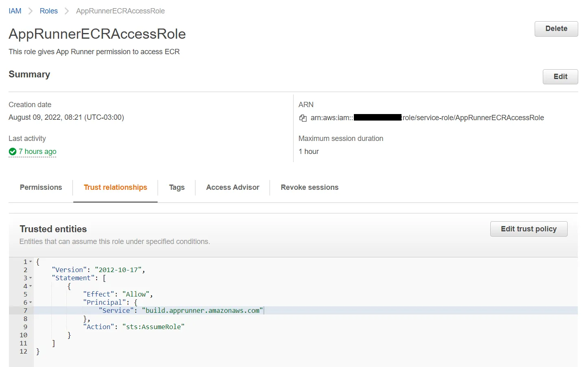Open the Revoke sessions tab
Screen dimensions: 588x367
(x=309, y=187)
